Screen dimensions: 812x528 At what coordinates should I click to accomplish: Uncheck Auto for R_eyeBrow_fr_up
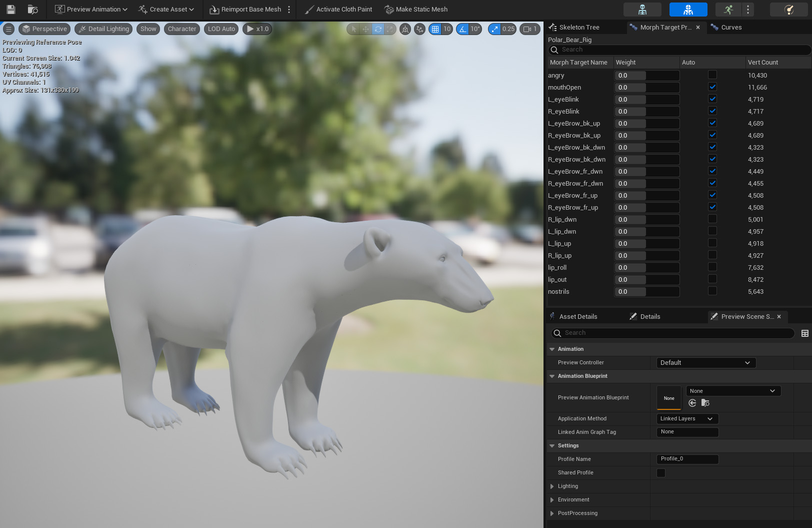[x=712, y=207]
